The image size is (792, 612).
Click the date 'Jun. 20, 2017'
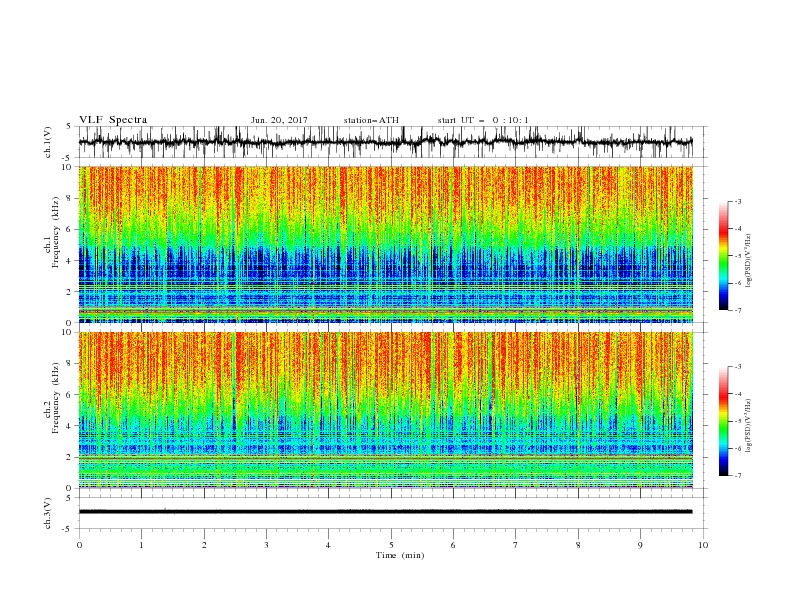(279, 120)
